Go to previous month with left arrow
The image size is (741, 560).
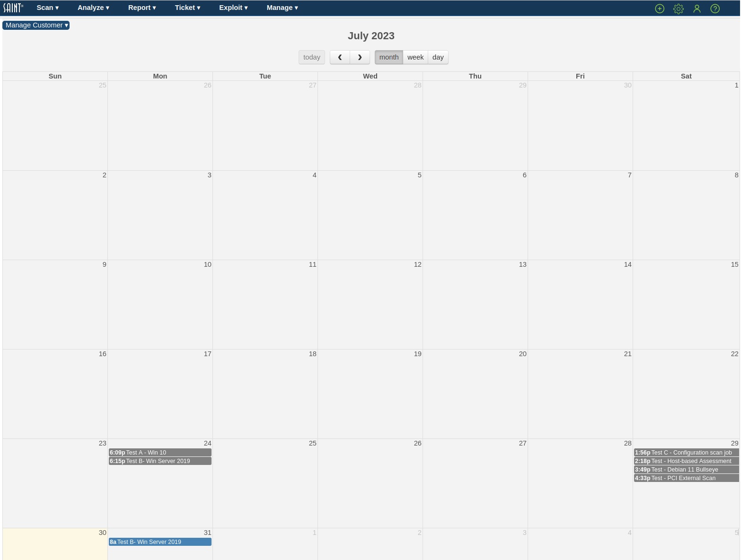point(340,57)
